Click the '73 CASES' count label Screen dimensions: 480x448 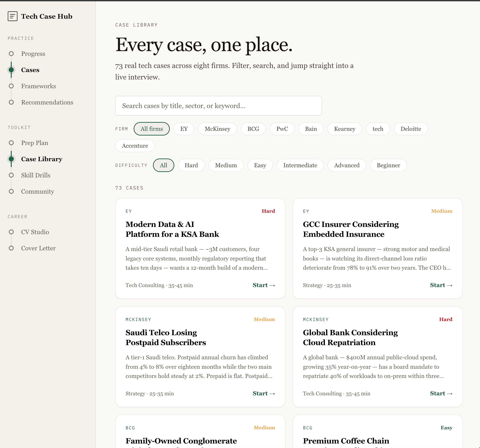(129, 188)
